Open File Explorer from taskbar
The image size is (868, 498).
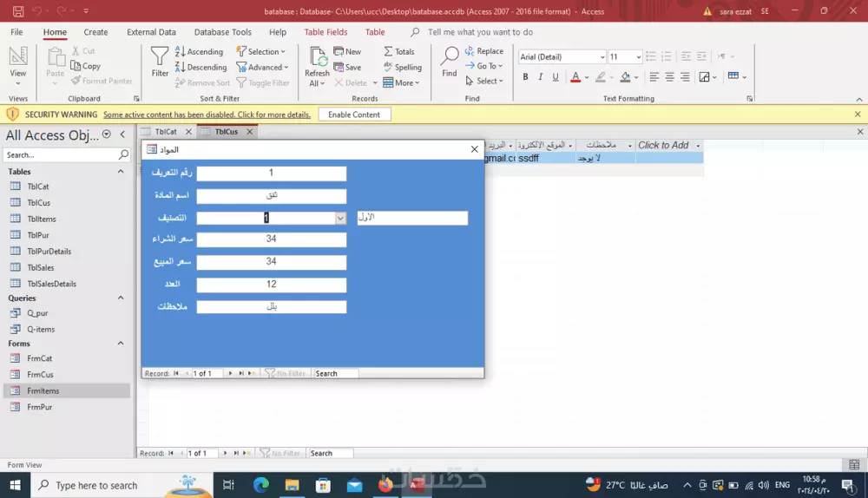point(292,485)
